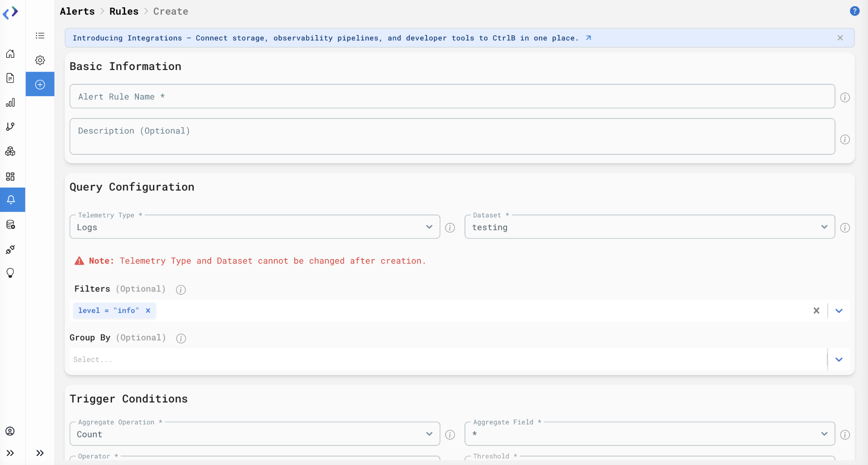Image resolution: width=868 pixels, height=465 pixels.
Task: Open Rules from the breadcrumb trail
Action: click(x=124, y=11)
